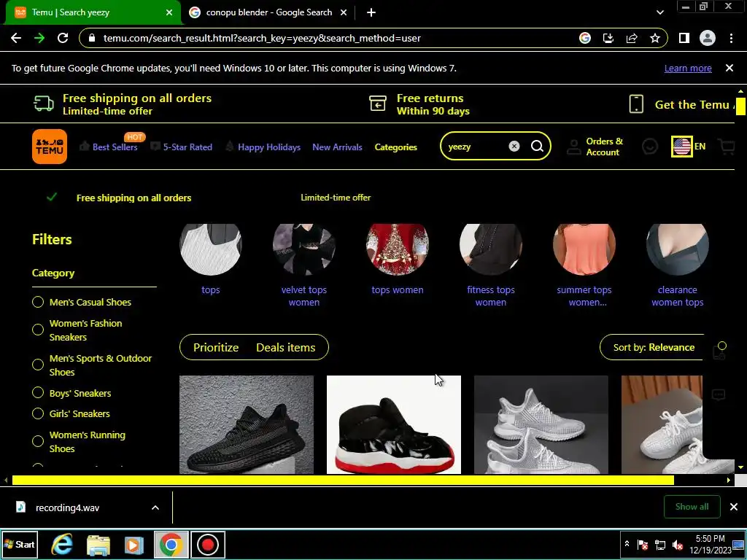Click the Show all downloads button
The width and height of the screenshot is (747, 560).
(x=692, y=507)
